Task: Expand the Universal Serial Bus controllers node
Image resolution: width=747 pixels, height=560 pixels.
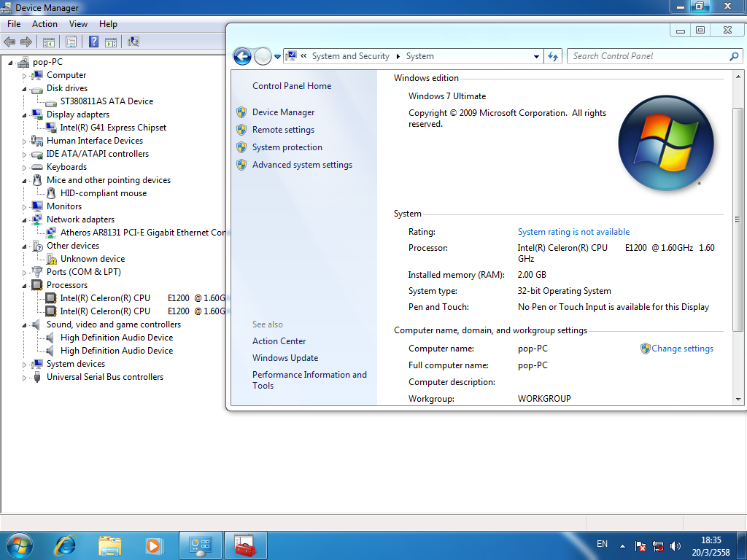Action: tap(24, 378)
